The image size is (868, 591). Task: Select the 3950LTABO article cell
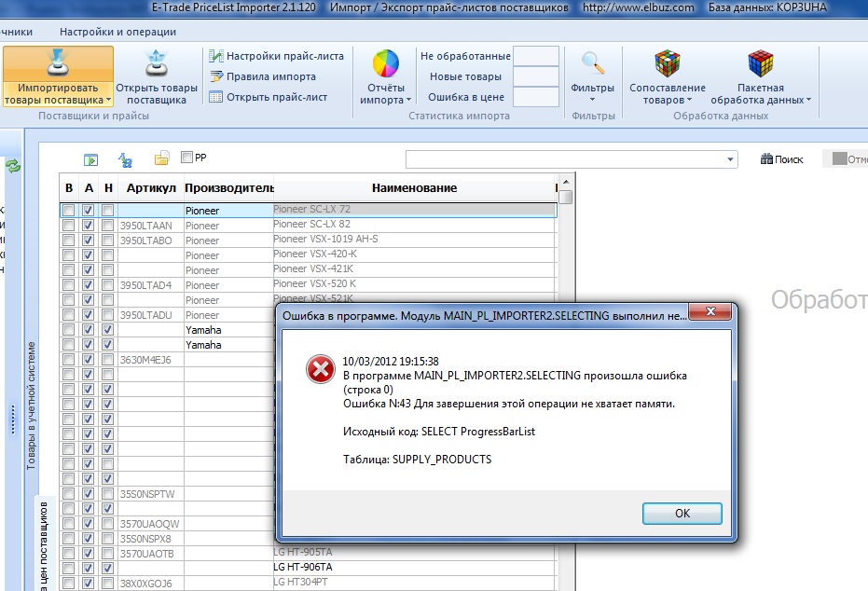click(x=151, y=241)
